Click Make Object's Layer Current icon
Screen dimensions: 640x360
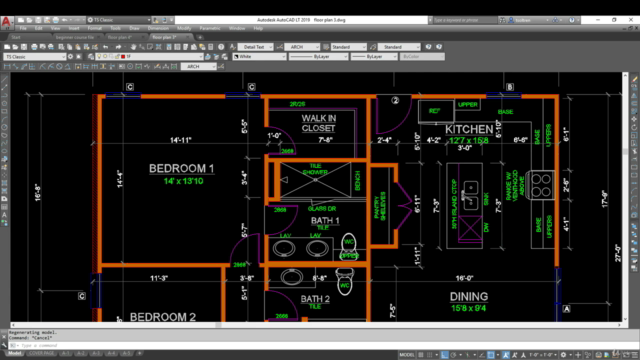[x=208, y=57]
